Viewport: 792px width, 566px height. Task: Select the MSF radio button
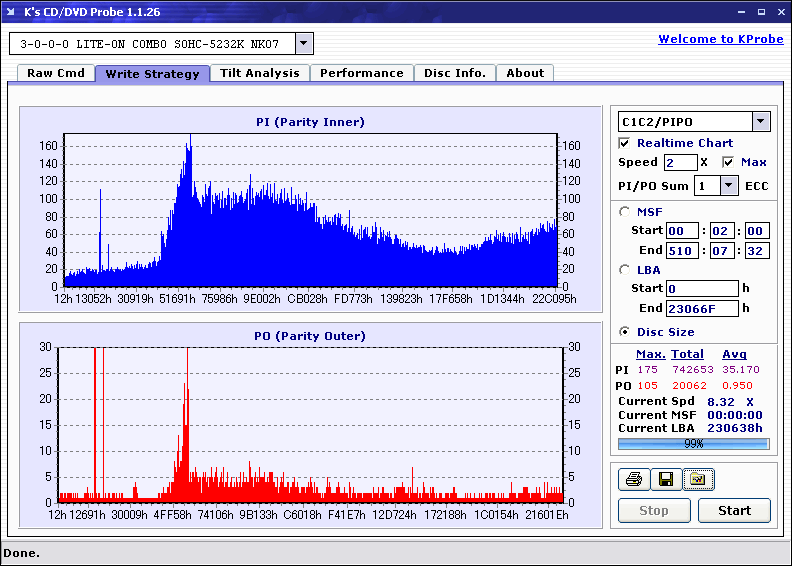point(624,212)
